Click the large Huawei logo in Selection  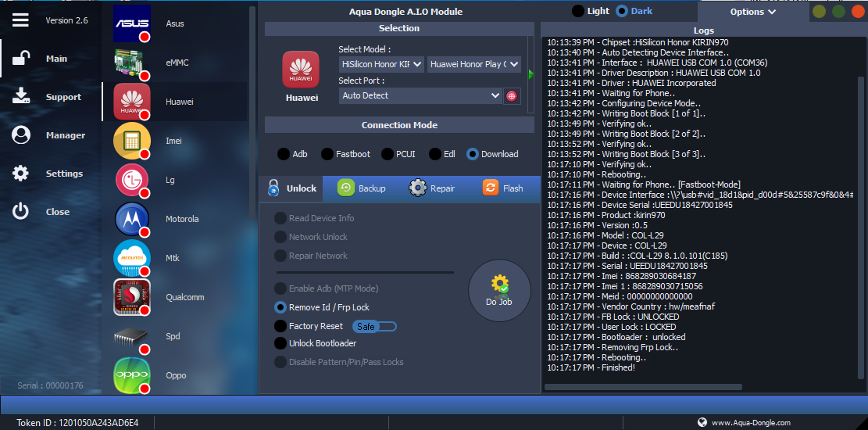point(301,70)
